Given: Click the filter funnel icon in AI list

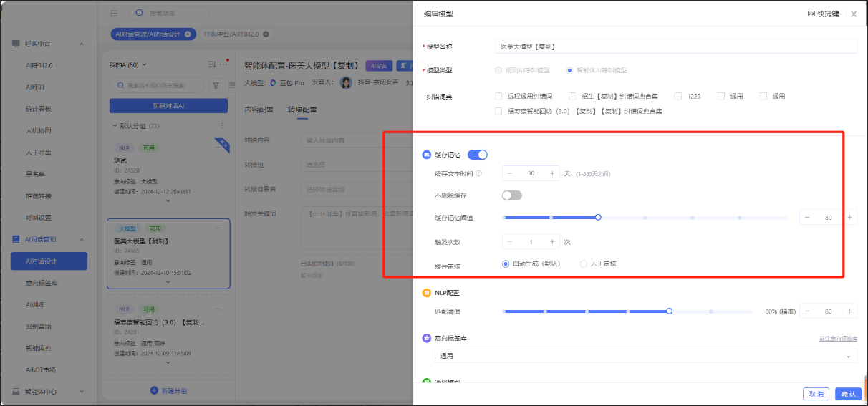Looking at the screenshot, I should click(x=216, y=85).
